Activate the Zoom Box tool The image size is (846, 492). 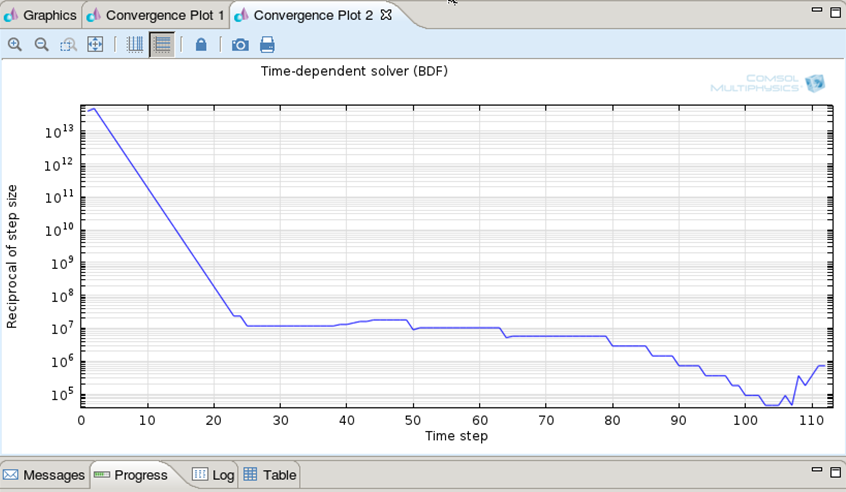(x=68, y=45)
